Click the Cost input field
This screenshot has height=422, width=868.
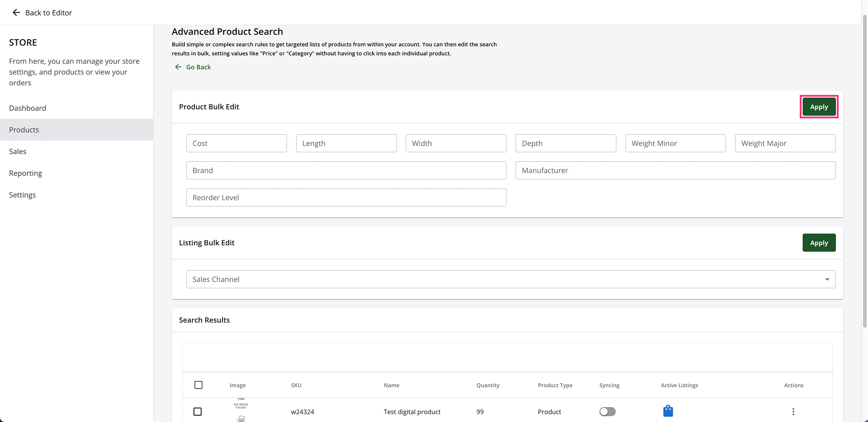click(236, 143)
